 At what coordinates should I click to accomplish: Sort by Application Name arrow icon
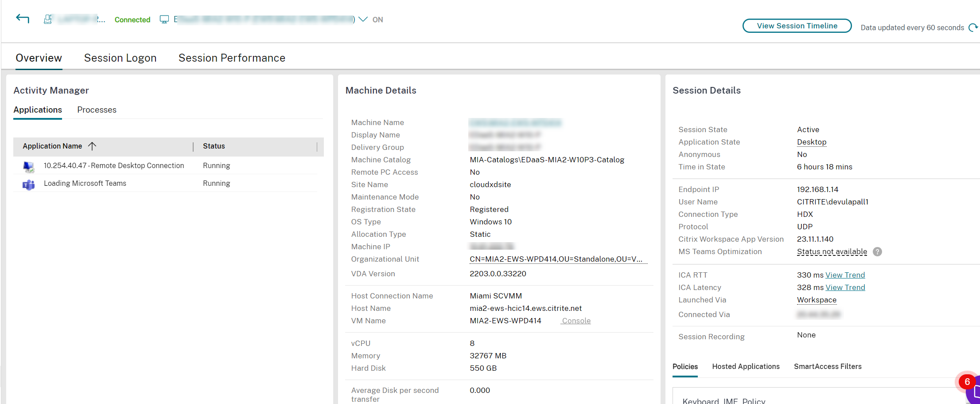92,146
